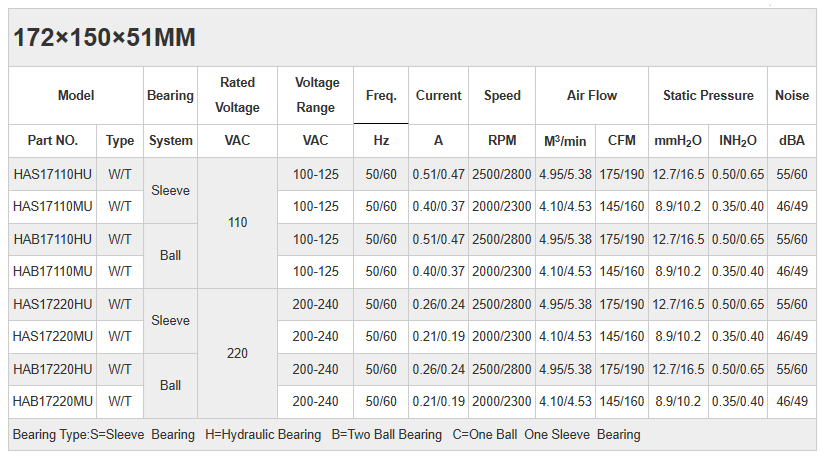Click the 172×150×51MM table title
This screenshot has height=460, width=826.
click(104, 38)
